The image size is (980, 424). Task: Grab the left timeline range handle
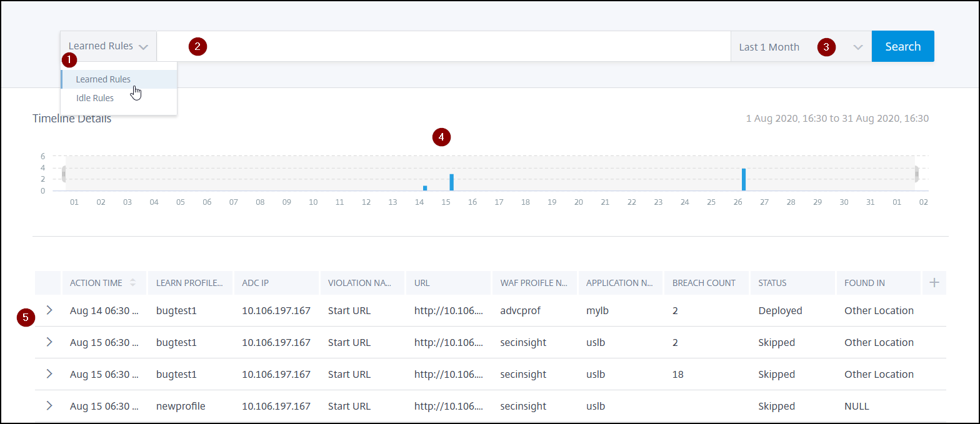[x=64, y=174]
